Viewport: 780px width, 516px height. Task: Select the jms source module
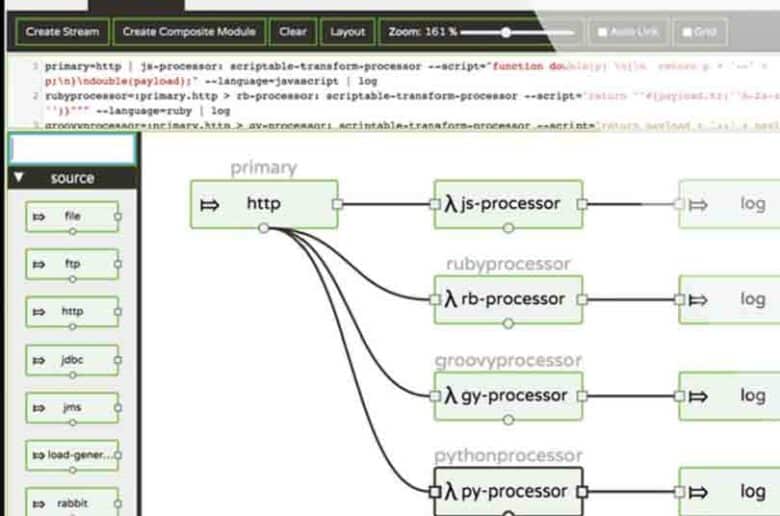72,408
